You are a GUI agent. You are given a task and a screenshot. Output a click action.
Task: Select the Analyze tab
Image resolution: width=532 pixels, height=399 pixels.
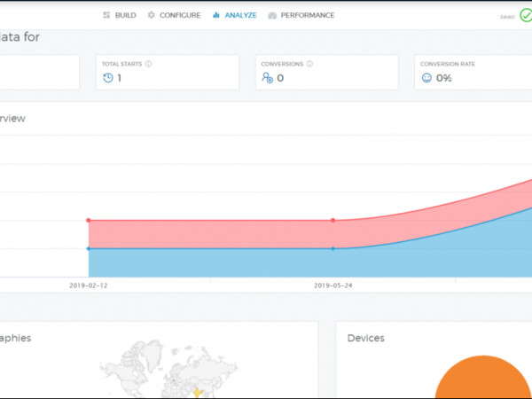pyautogui.click(x=235, y=15)
